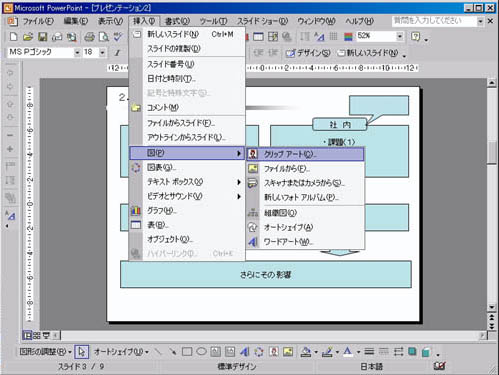
Task: Click the help question input field
Action: point(434,21)
